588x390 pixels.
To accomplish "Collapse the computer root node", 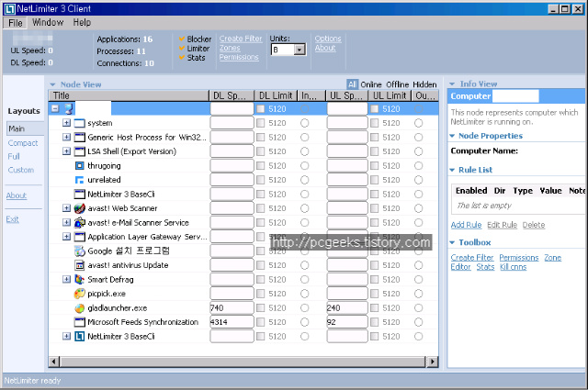I will click(55, 108).
